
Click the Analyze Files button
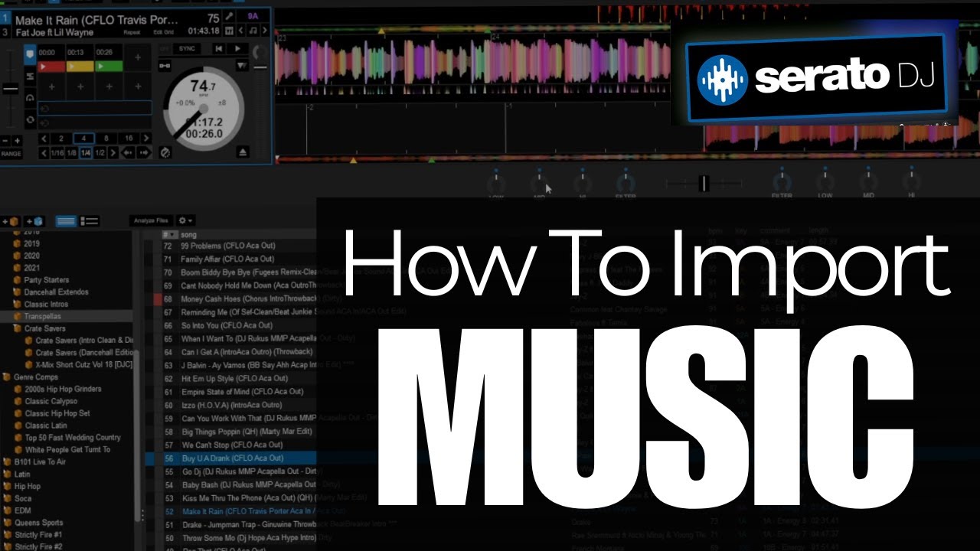pyautogui.click(x=151, y=220)
